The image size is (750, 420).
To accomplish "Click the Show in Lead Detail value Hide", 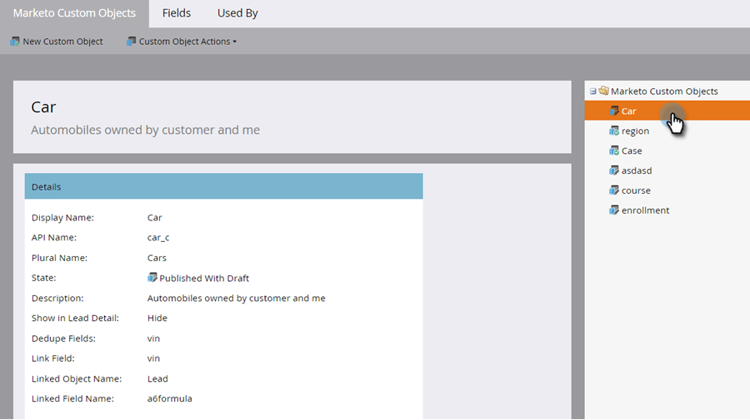I will point(157,318).
